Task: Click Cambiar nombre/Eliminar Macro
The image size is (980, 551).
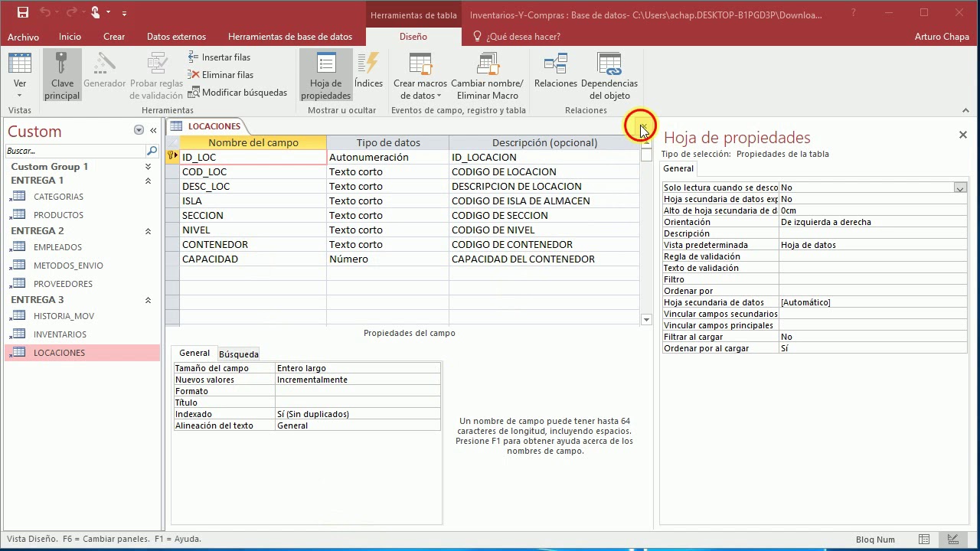Action: 488,73
